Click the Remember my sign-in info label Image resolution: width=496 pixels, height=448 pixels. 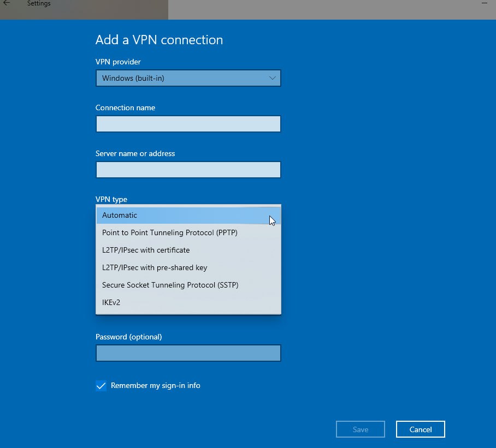coord(155,385)
